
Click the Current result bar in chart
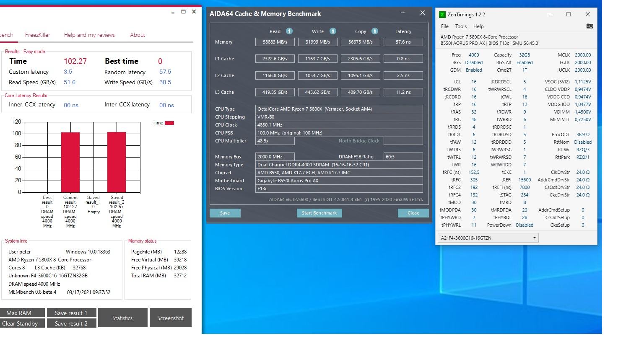(x=70, y=162)
